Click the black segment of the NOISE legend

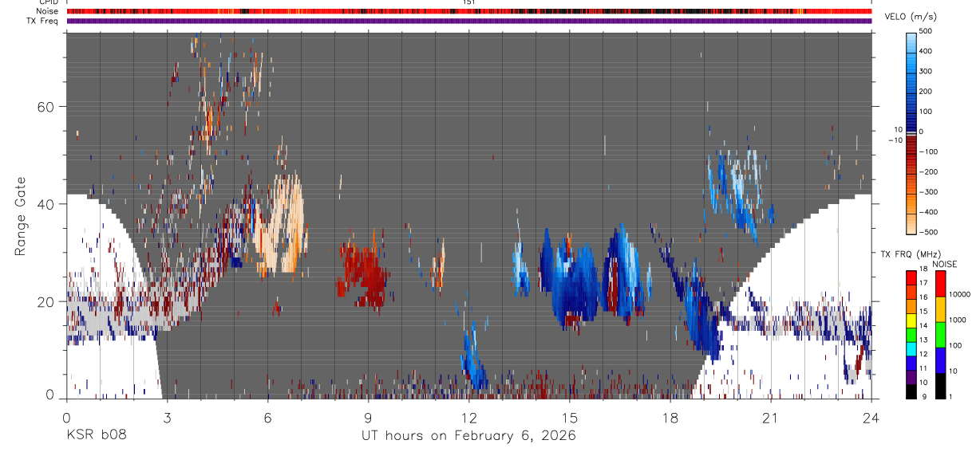click(x=941, y=385)
